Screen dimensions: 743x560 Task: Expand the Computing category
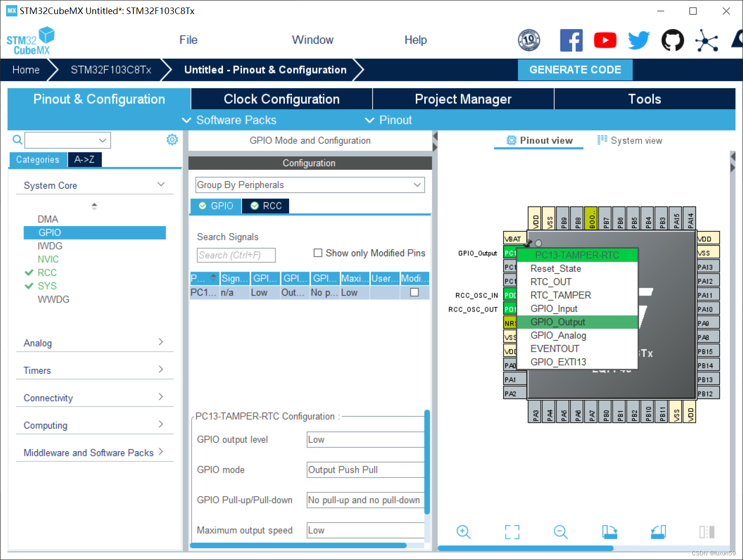161,424
